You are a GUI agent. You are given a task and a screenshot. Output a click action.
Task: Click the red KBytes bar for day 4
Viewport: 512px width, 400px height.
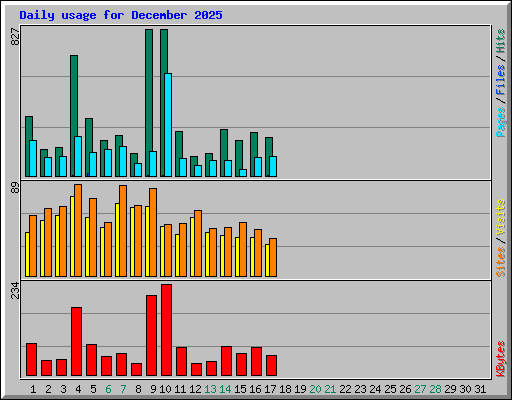(76, 342)
